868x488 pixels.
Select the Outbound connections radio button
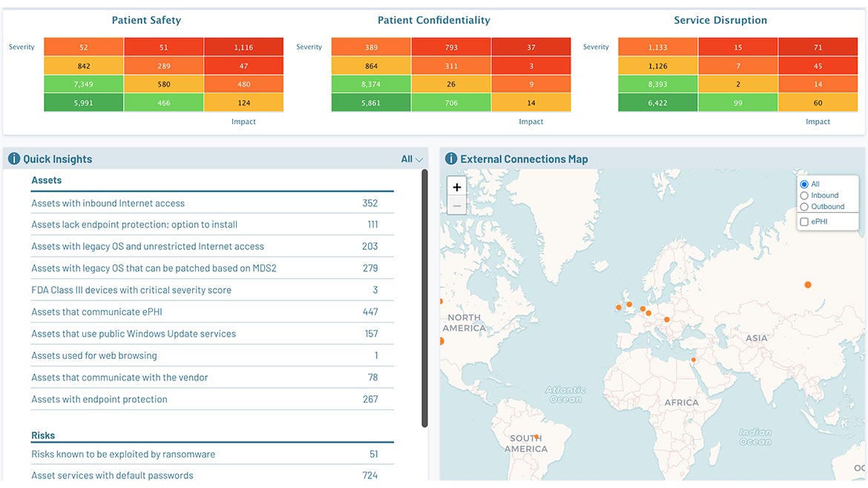coord(804,206)
